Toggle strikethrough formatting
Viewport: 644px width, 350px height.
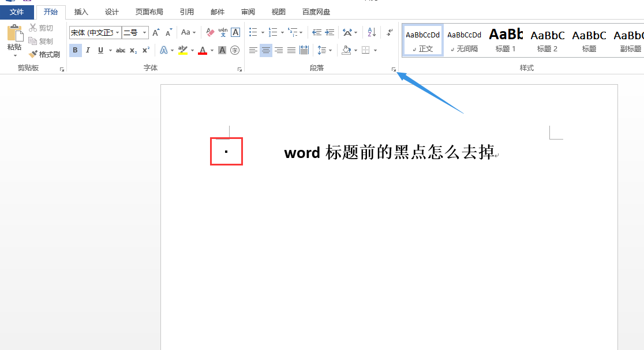pos(121,51)
